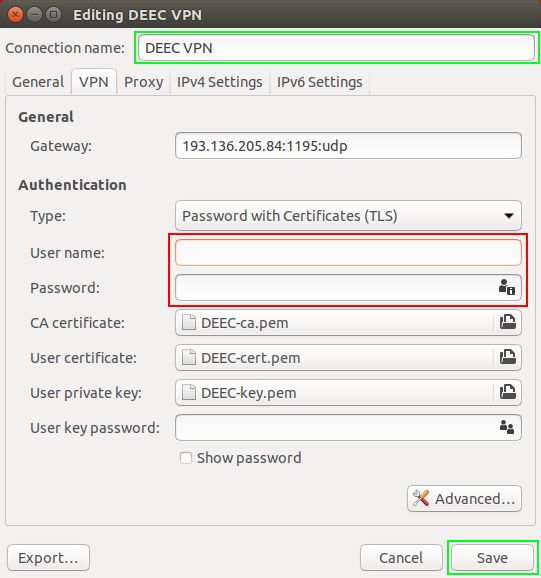Focus the User name input field
The width and height of the screenshot is (541, 578).
coord(348,253)
